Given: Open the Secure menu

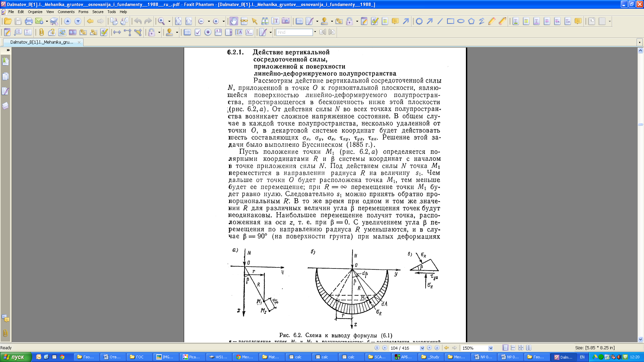Looking at the screenshot, I should point(98,12).
